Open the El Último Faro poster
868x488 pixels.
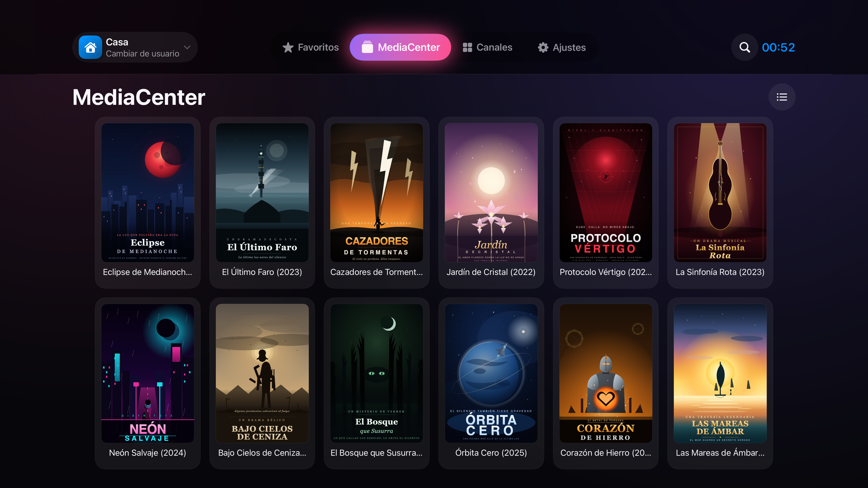click(262, 193)
